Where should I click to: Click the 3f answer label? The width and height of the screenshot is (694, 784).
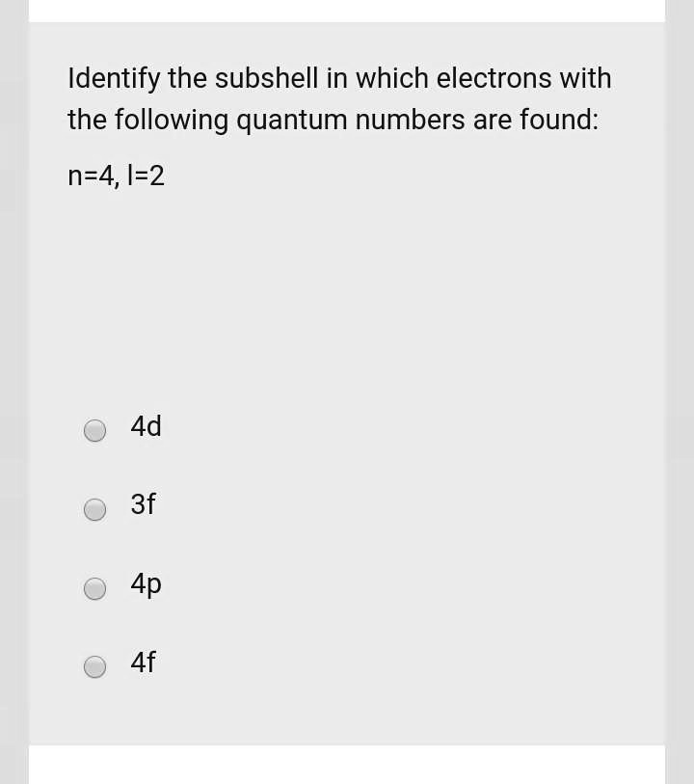(x=143, y=505)
